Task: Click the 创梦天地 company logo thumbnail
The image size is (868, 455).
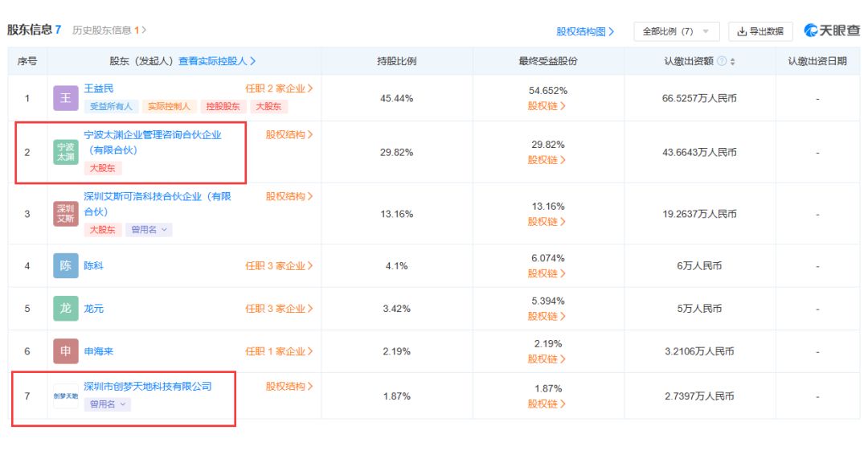Action: (66, 396)
